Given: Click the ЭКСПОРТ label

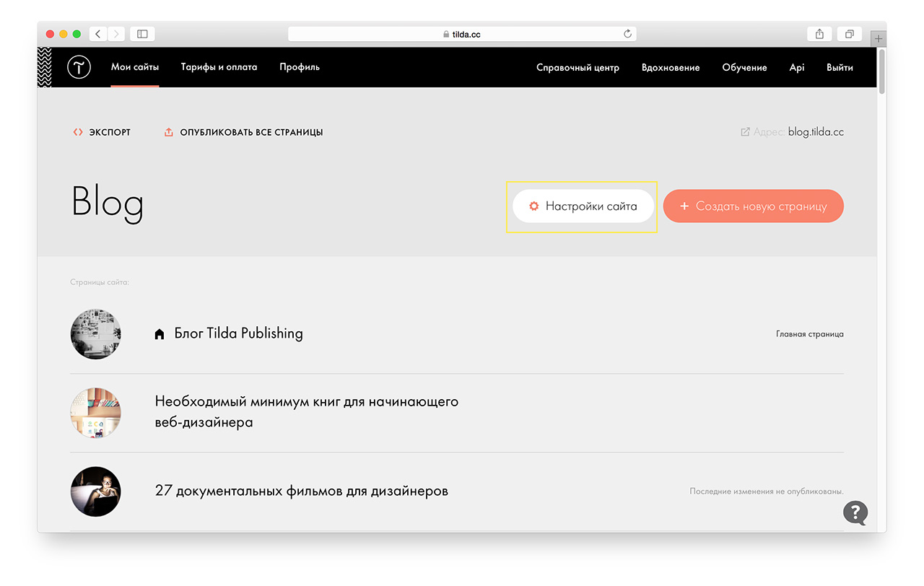Looking at the screenshot, I should point(110,133).
